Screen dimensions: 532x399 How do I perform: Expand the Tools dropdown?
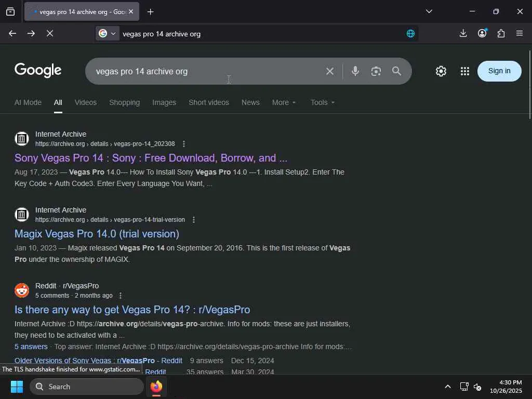pyautogui.click(x=322, y=102)
